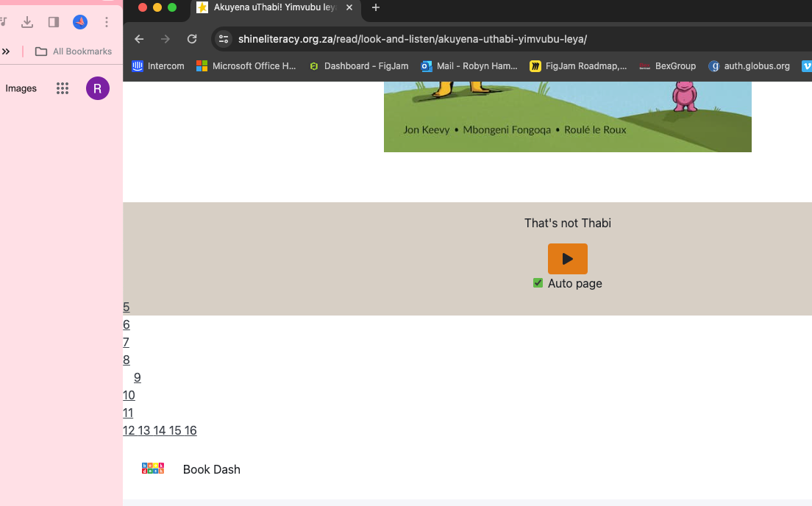Select the Akuyena uThabi browser tab

coord(272,7)
